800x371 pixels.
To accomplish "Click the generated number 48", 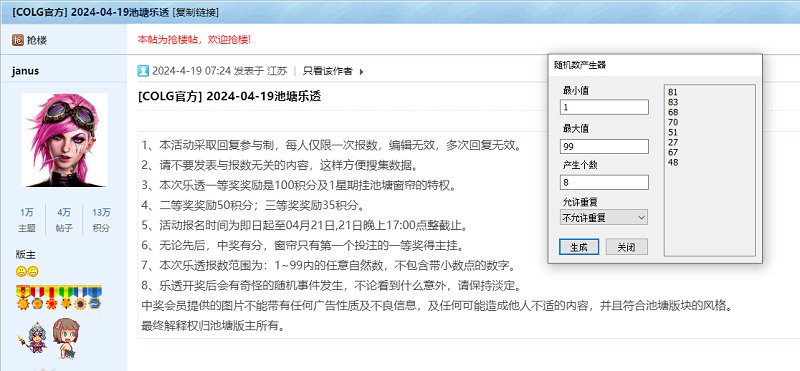I will coord(672,162).
